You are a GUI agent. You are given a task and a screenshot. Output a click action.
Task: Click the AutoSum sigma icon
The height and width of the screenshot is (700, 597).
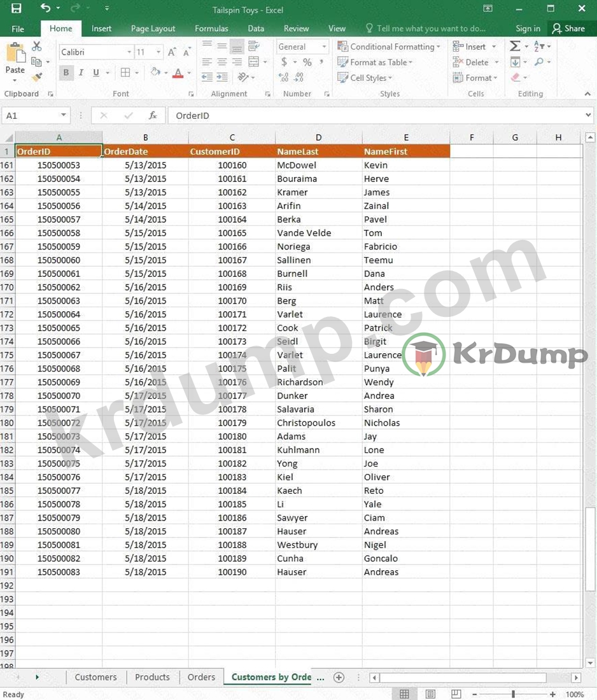pos(515,46)
